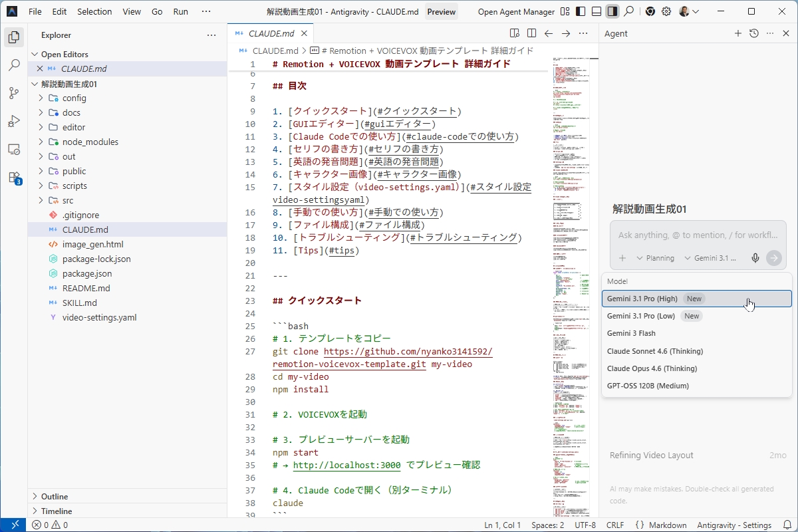Open the Run and Debug view
The image size is (798, 532).
tap(13, 121)
